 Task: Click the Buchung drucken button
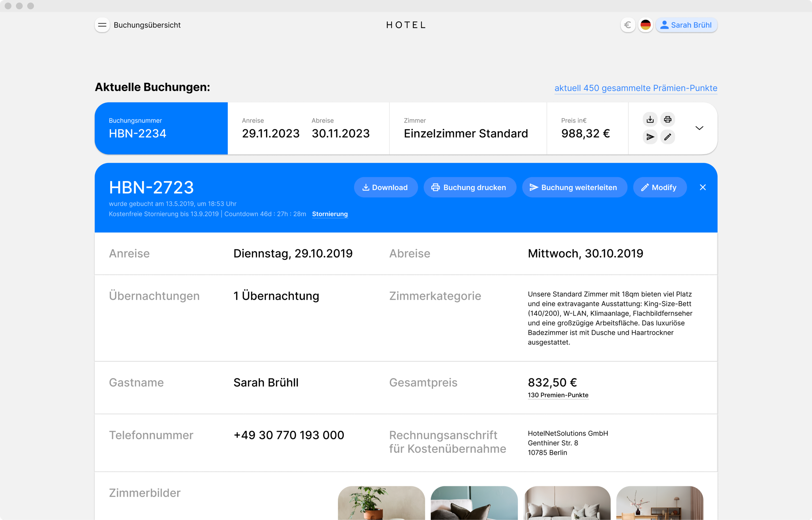click(470, 187)
